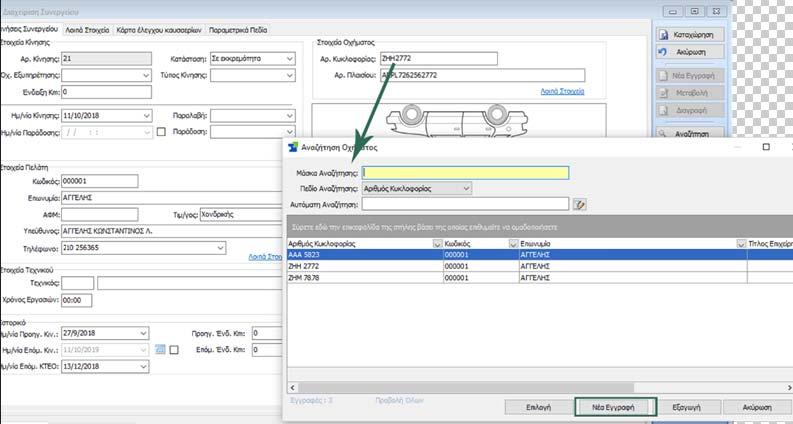Open the Τύπος Κίνησης dropdown
The width and height of the screenshot is (793, 424).
click(x=290, y=75)
